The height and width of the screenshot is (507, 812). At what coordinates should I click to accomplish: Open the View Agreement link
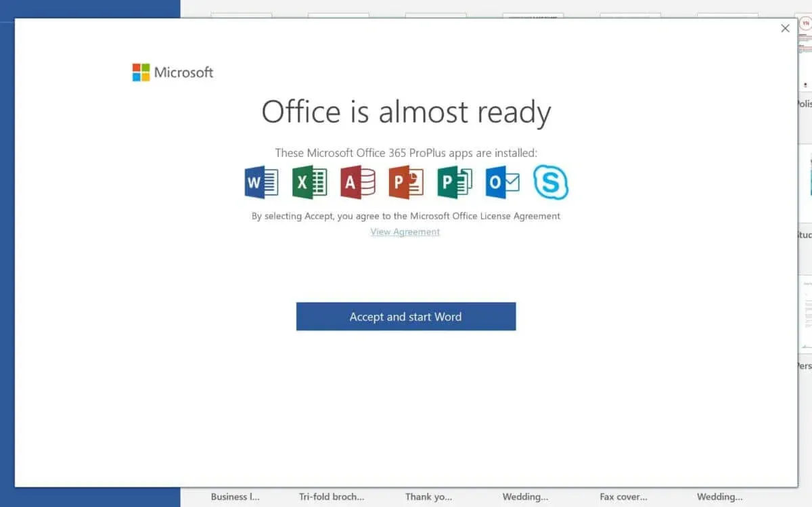tap(405, 232)
